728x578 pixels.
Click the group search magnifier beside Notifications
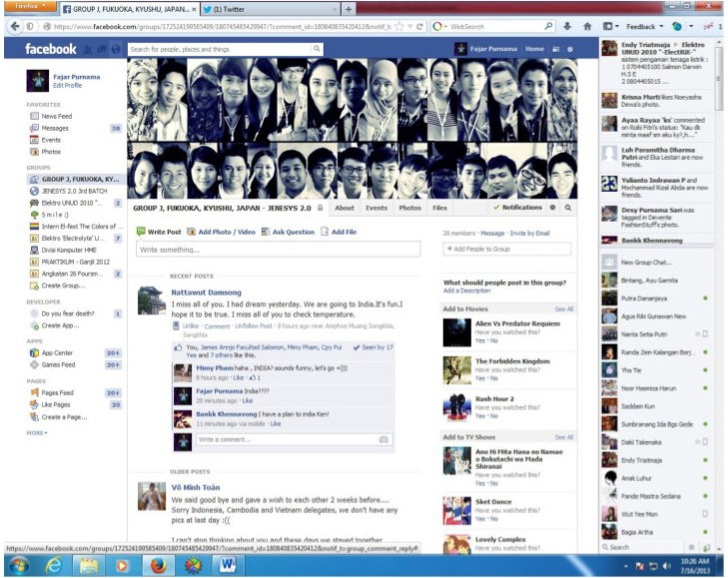point(568,208)
